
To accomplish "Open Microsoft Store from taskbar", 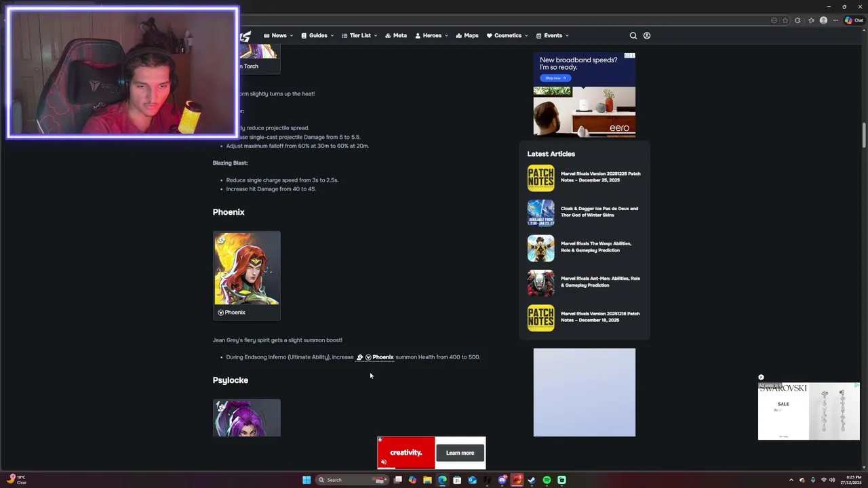I will coord(457,480).
